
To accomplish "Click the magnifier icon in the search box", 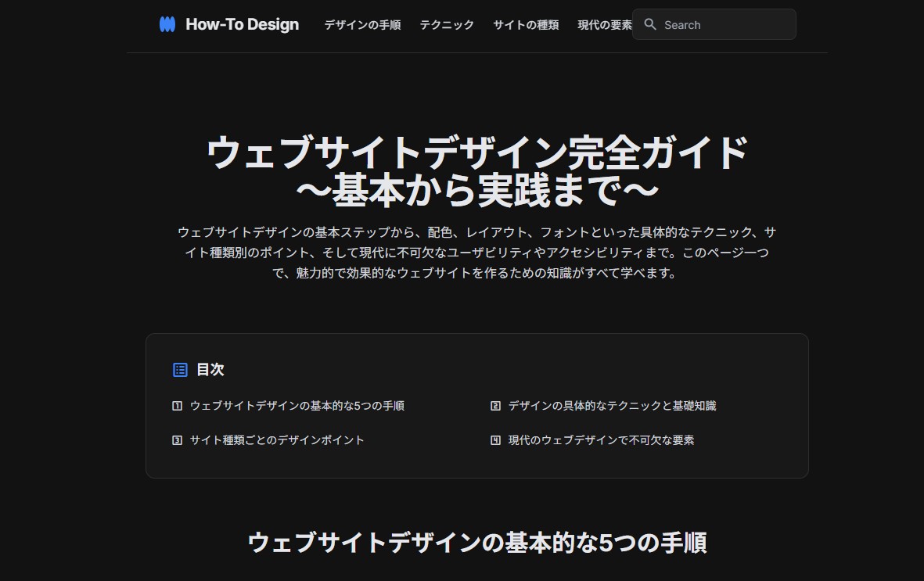I will tap(650, 24).
